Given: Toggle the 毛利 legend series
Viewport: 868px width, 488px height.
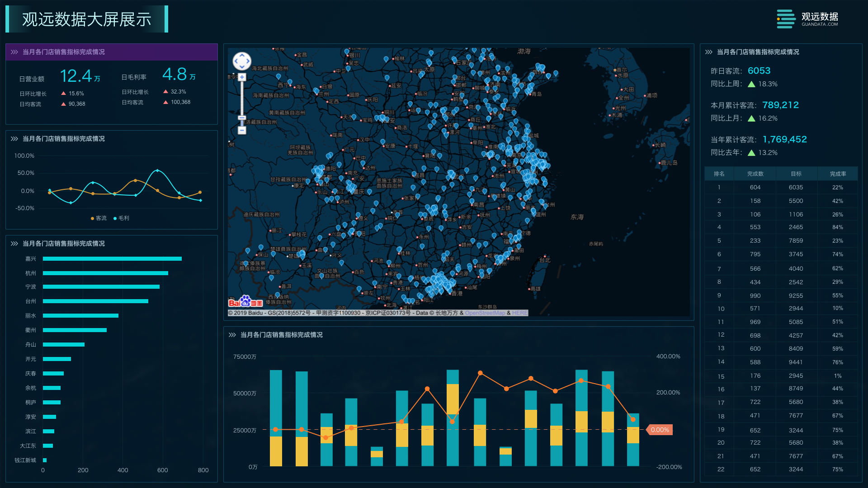Looking at the screenshot, I should pos(121,218).
